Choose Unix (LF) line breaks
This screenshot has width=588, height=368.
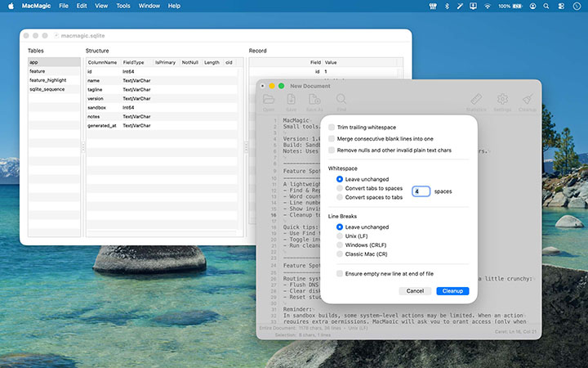(x=340, y=236)
